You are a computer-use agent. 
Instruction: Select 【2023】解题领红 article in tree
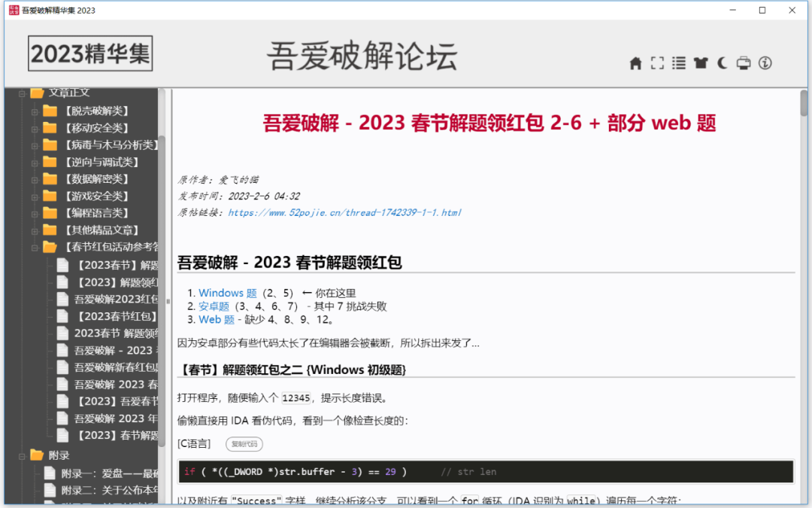117,282
